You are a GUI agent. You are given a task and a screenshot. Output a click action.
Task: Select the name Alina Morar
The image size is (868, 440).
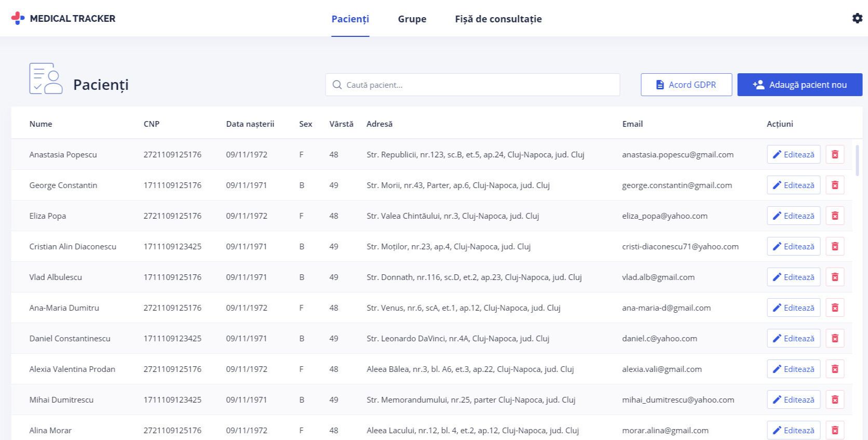pyautogui.click(x=50, y=430)
